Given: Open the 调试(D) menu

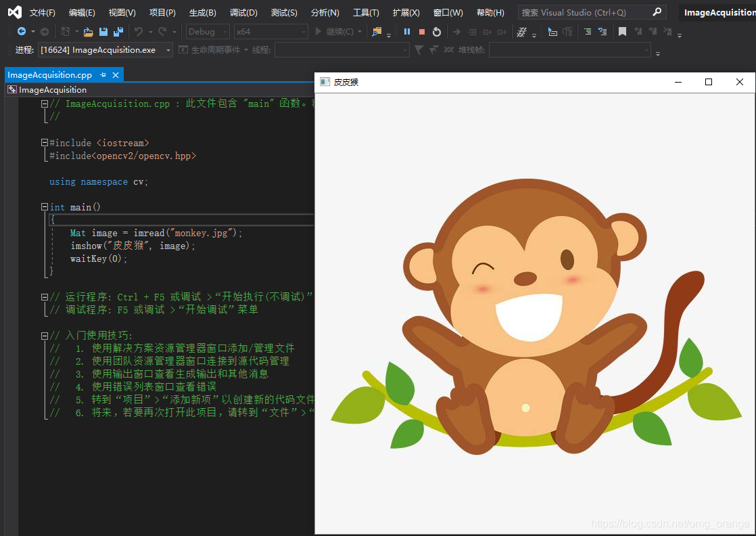Looking at the screenshot, I should click(x=243, y=13).
